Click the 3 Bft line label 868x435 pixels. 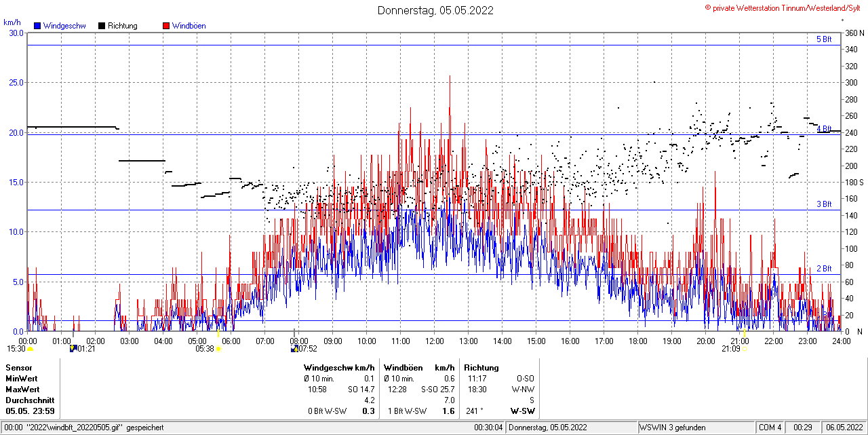824,204
